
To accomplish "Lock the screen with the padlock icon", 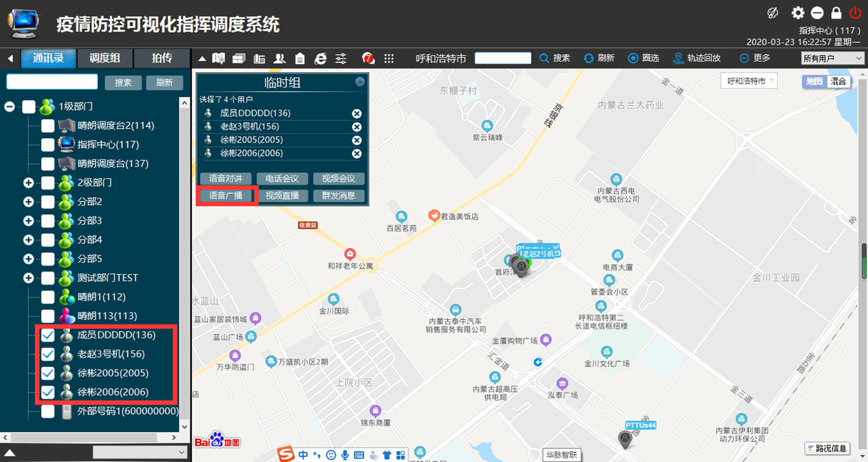I will [836, 12].
